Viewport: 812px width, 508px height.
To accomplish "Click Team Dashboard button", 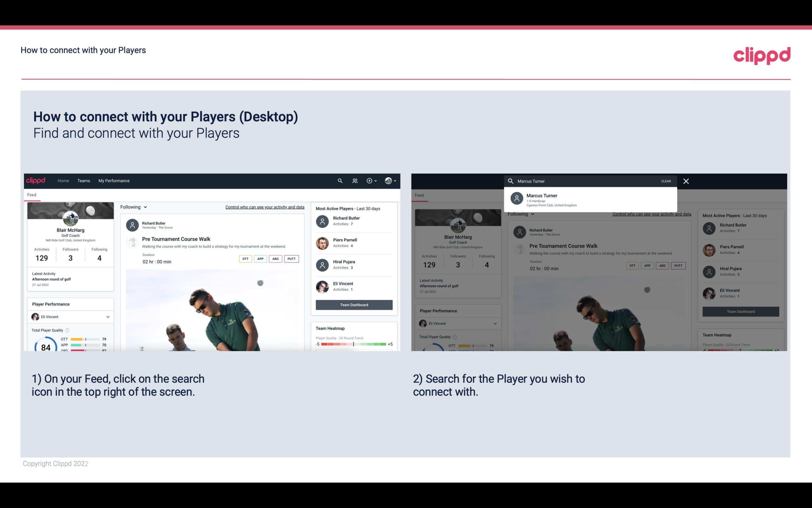I will tap(354, 304).
